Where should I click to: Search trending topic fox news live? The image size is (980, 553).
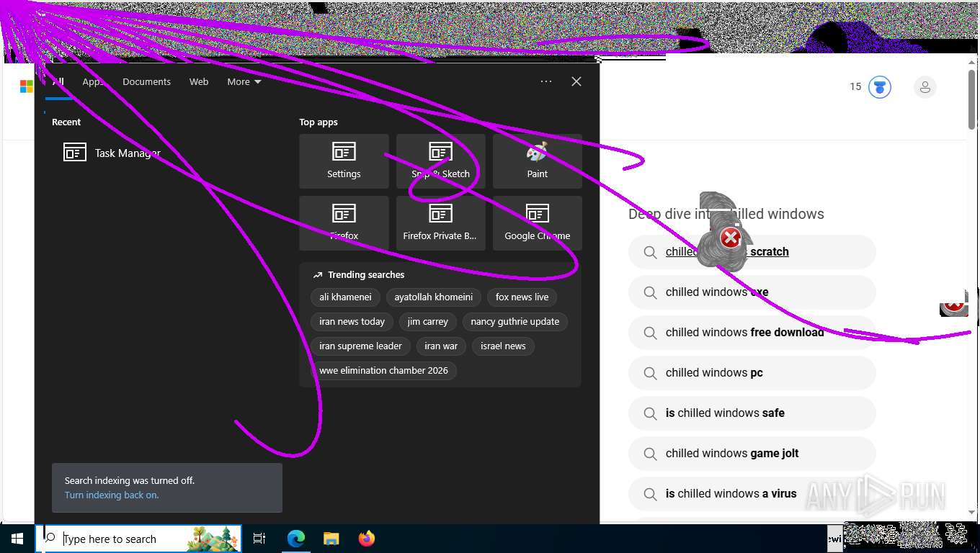522,297
